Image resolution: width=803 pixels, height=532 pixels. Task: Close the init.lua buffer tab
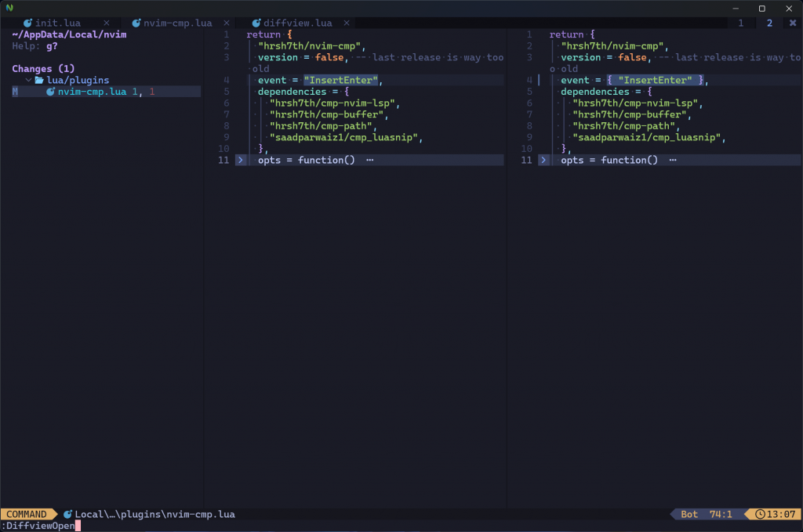coord(107,24)
